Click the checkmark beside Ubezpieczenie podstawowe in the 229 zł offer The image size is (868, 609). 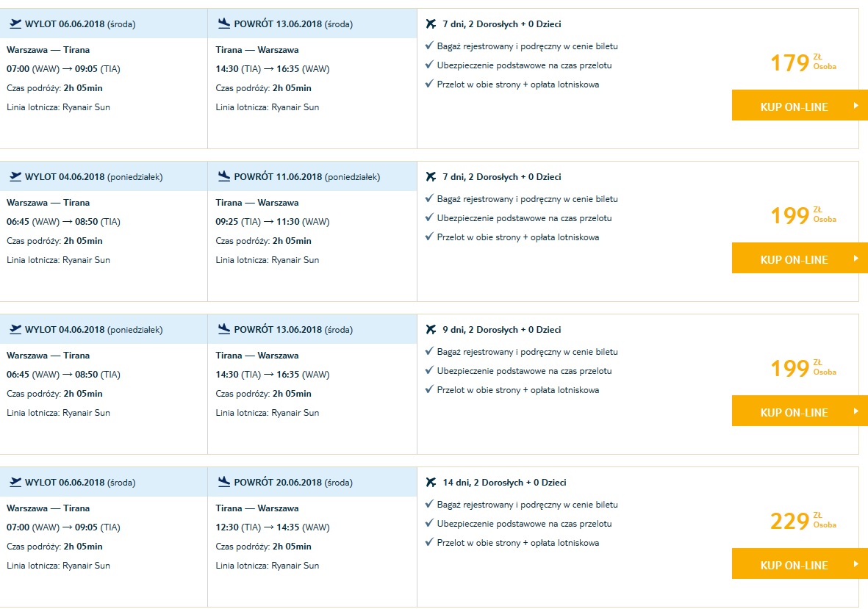pos(429,523)
